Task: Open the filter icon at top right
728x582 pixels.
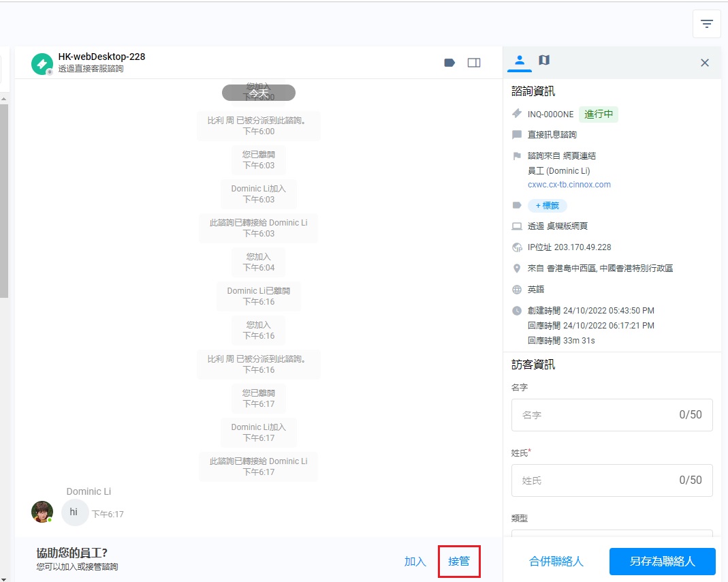Action: [707, 24]
